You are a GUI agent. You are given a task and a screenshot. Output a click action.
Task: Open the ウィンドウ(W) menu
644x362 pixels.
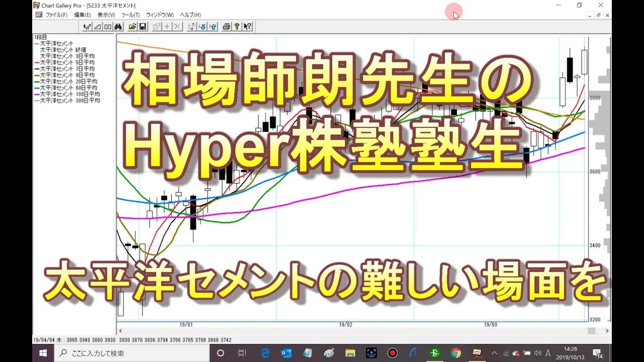[x=160, y=15]
